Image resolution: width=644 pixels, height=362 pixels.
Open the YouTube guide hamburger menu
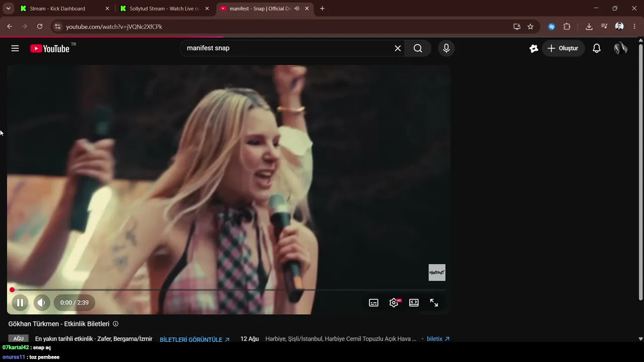tap(15, 48)
